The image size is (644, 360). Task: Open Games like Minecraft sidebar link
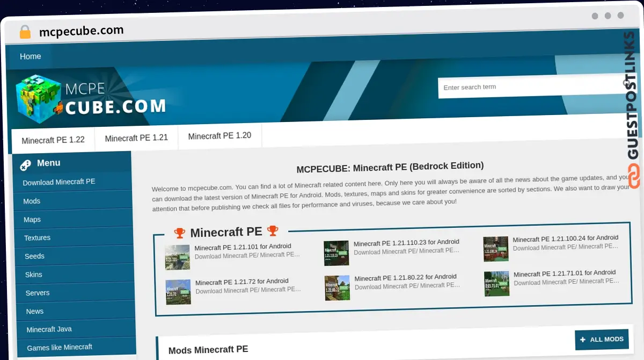[x=77, y=347]
